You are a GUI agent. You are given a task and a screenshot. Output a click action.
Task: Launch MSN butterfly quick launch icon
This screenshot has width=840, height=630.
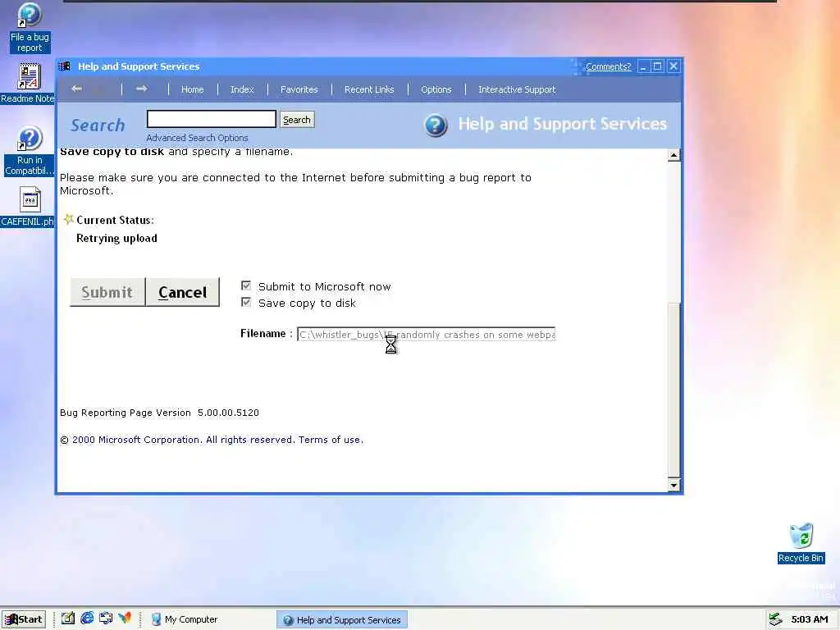[125, 619]
